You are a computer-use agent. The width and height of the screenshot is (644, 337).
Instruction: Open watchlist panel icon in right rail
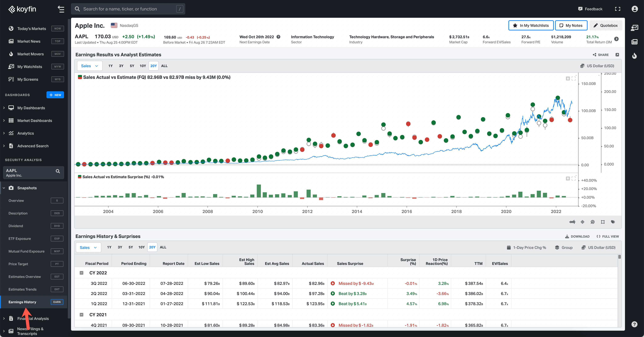[x=634, y=28]
